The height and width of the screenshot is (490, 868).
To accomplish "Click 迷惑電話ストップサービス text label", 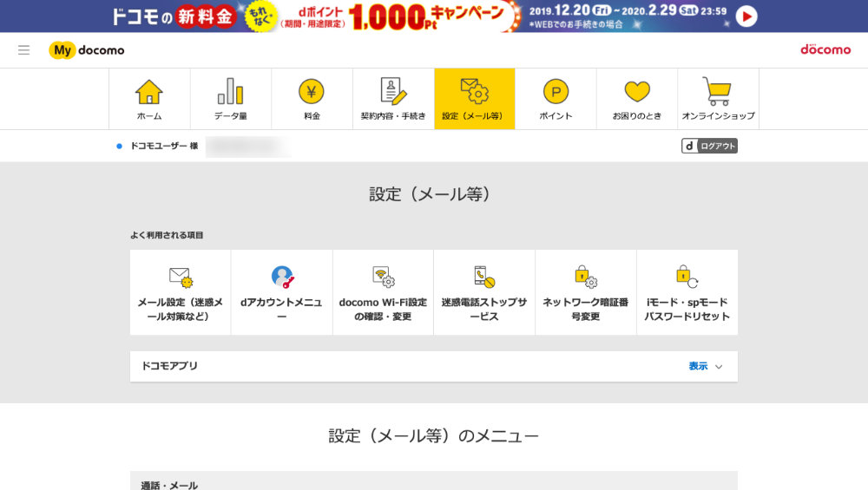I will (484, 309).
